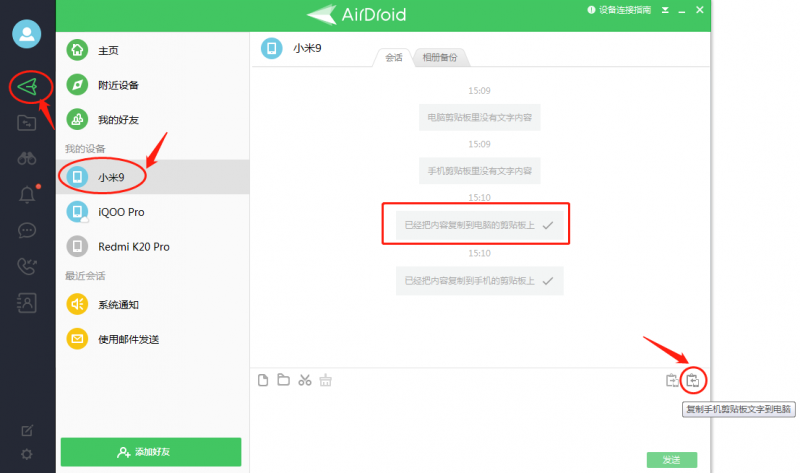Click the scissors screenshot icon
Screen dimensions: 800x473
305,380
